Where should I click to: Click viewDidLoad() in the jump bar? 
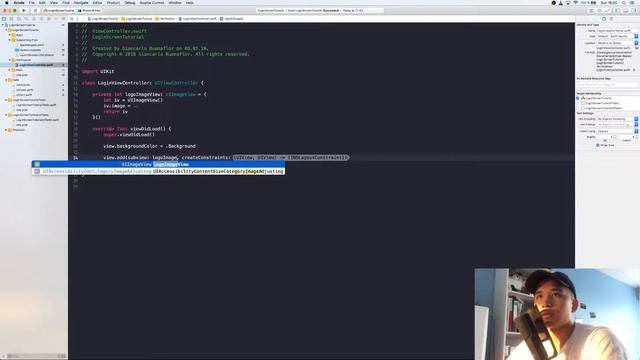232,19
